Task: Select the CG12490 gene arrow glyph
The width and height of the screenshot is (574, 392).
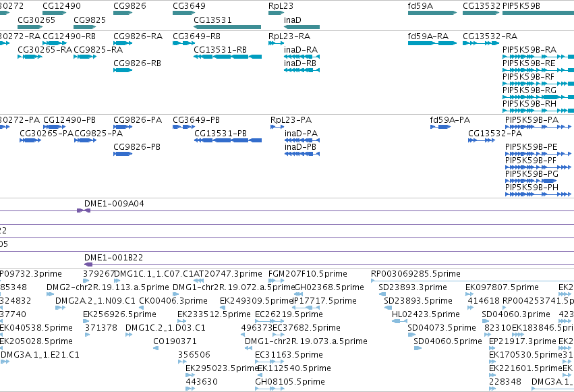Action: pyautogui.click(x=54, y=13)
